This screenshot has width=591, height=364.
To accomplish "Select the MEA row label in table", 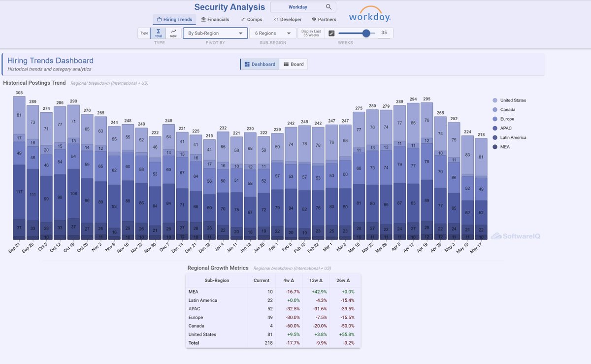I will click(194, 292).
